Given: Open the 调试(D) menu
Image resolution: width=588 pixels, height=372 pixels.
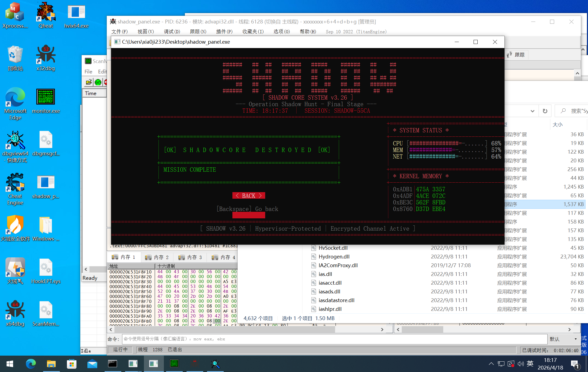Looking at the screenshot, I should (172, 32).
